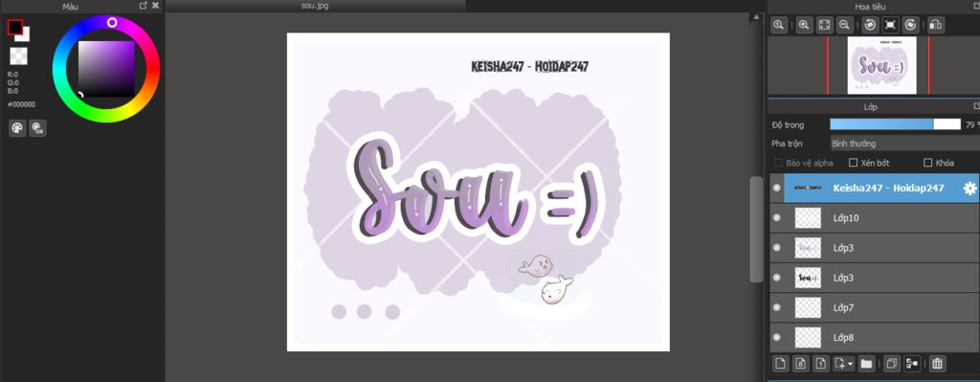
Task: Click the navigator preview thumbnail
Action: tap(881, 65)
